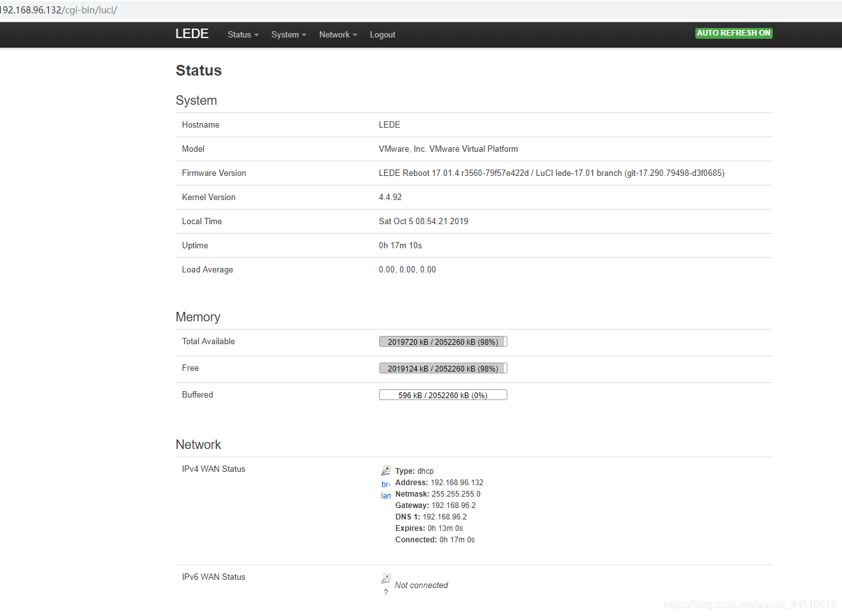Select the VMware Virtual Platform model text
Screen dimensions: 842x616
pos(448,149)
